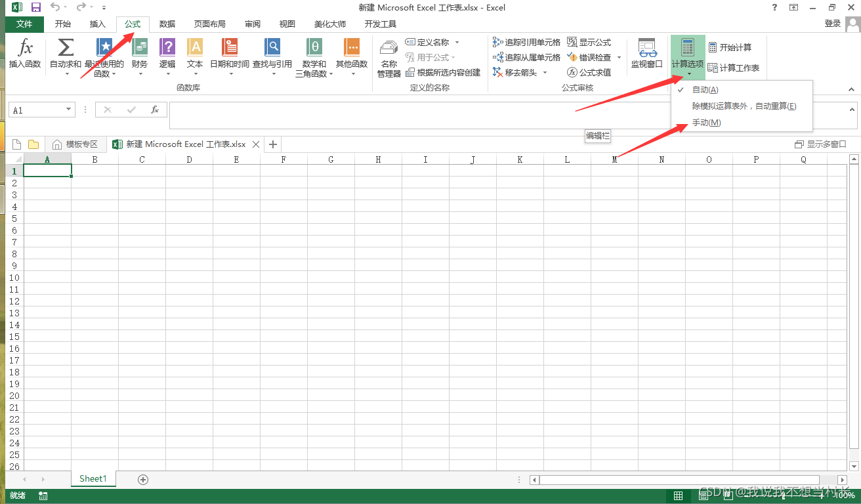Click the Help question mark icon

pos(774,7)
